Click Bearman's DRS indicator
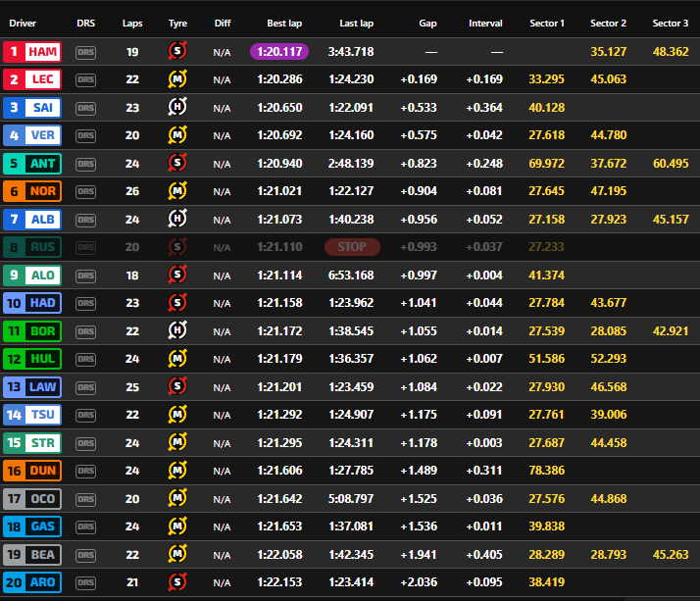The height and width of the screenshot is (601, 700). tap(86, 555)
